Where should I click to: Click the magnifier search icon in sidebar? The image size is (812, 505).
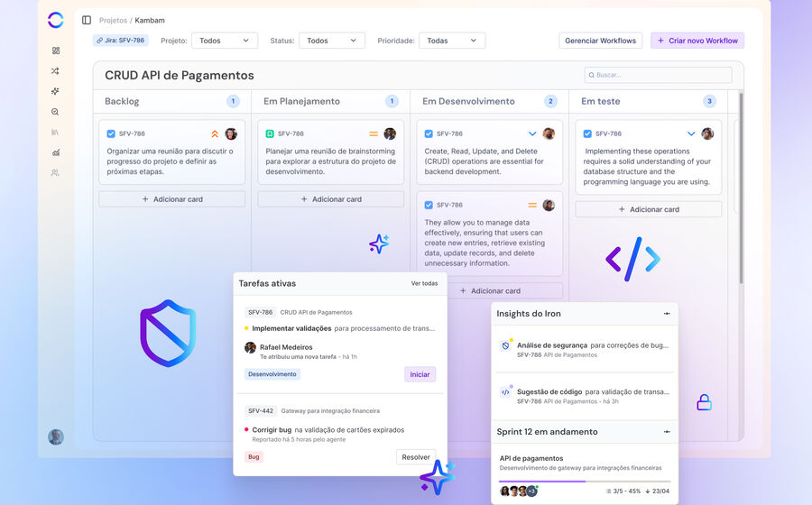pos(55,112)
